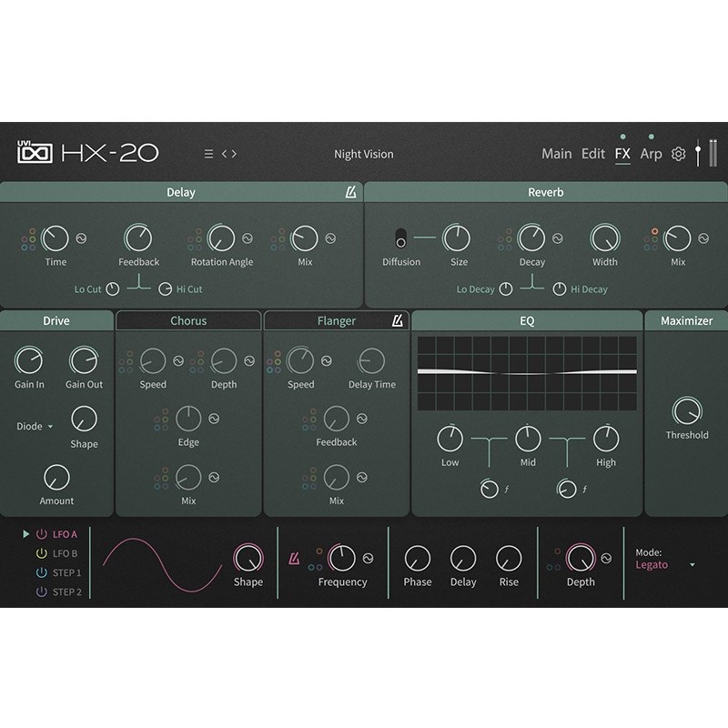Click the EQ curve graph display
The image size is (728, 728).
coord(527,373)
